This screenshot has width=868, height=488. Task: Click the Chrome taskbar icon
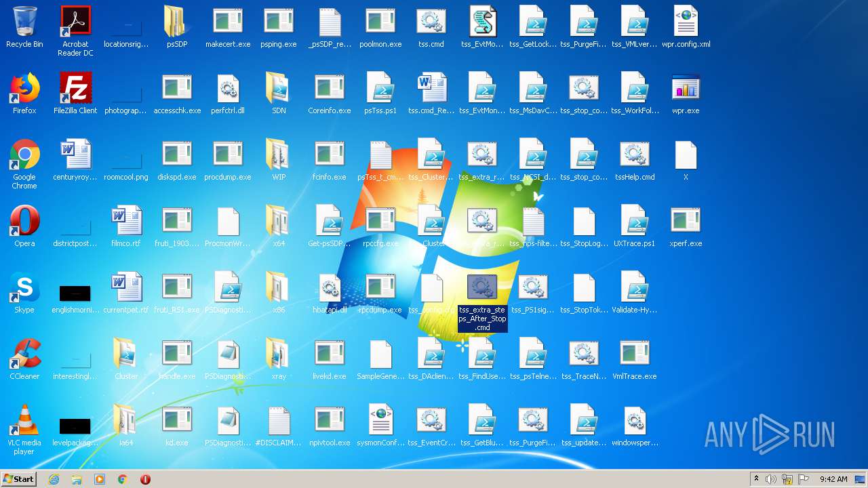[123, 479]
